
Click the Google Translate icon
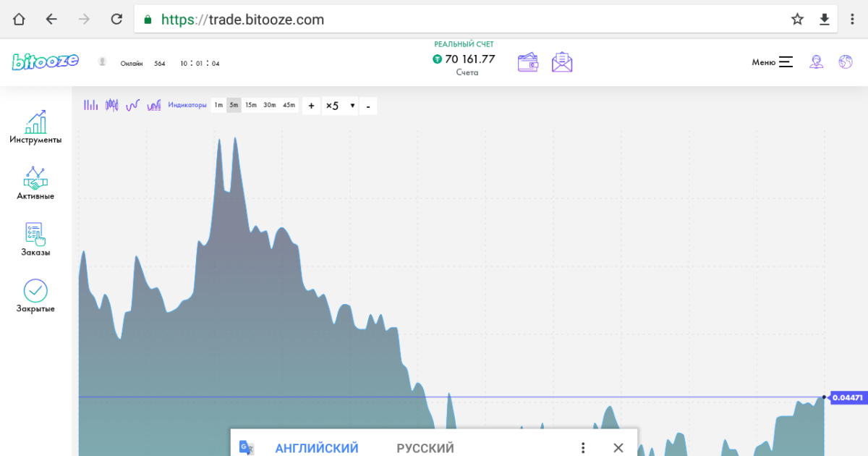click(247, 448)
